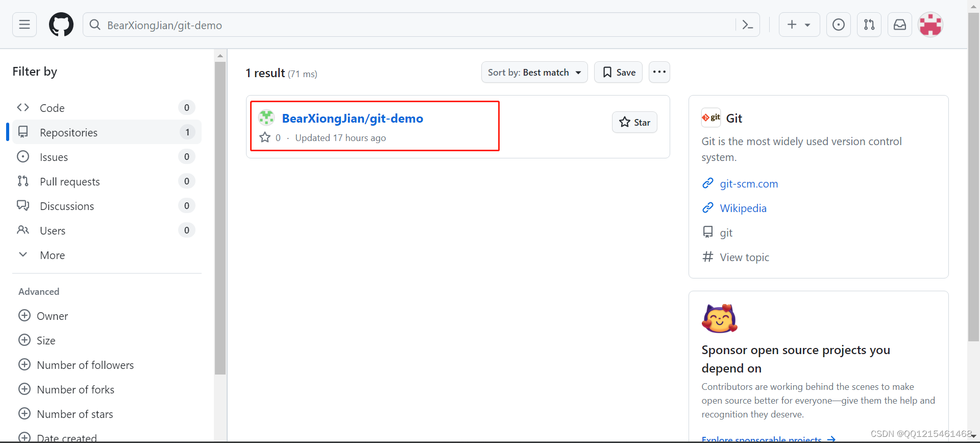Open the user avatar menu

click(x=930, y=25)
